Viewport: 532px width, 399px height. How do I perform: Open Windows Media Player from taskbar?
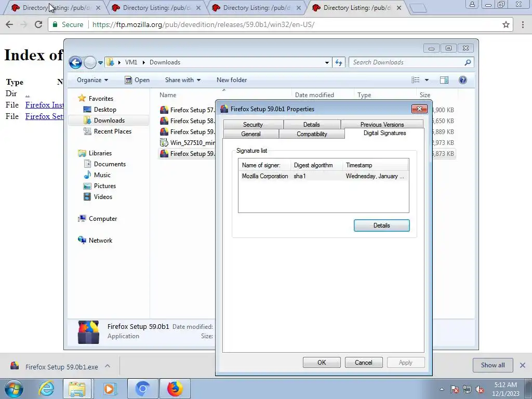(109, 389)
